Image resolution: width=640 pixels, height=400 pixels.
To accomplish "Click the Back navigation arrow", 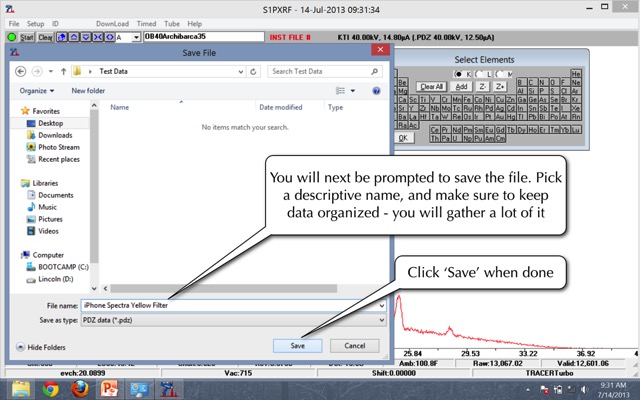I will point(20,72).
